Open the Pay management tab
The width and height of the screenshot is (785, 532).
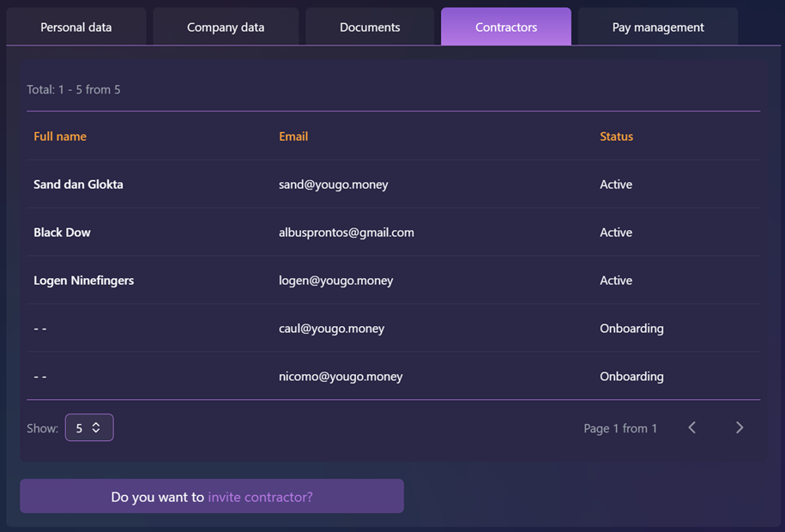pyautogui.click(x=658, y=27)
